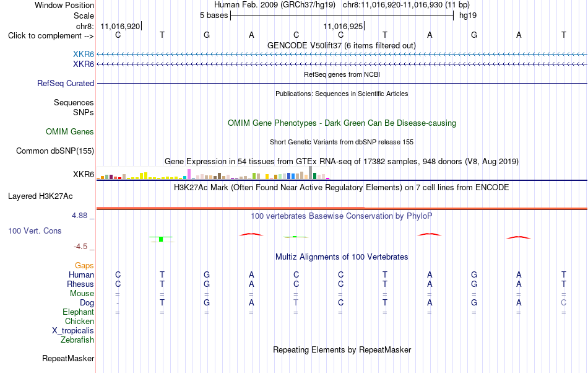Click 'Repeating Elements by RepeatMasker' title
Image resolution: width=588 pixels, height=373 pixels.
point(342,349)
